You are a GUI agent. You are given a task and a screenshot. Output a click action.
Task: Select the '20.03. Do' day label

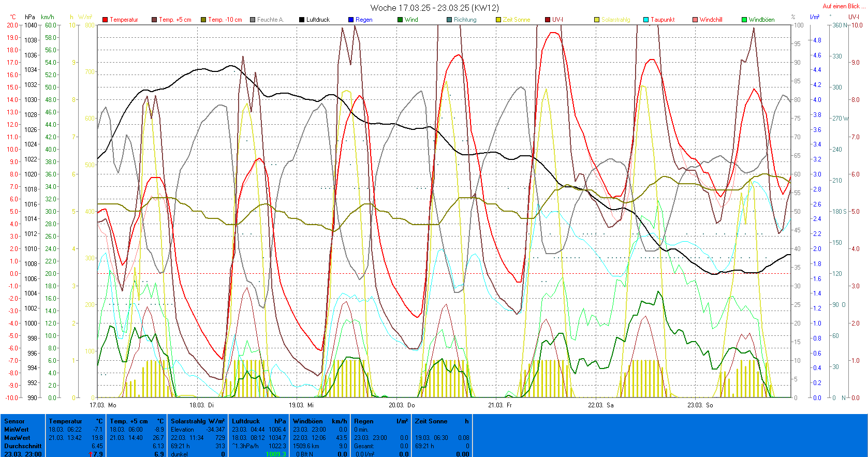(x=402, y=405)
